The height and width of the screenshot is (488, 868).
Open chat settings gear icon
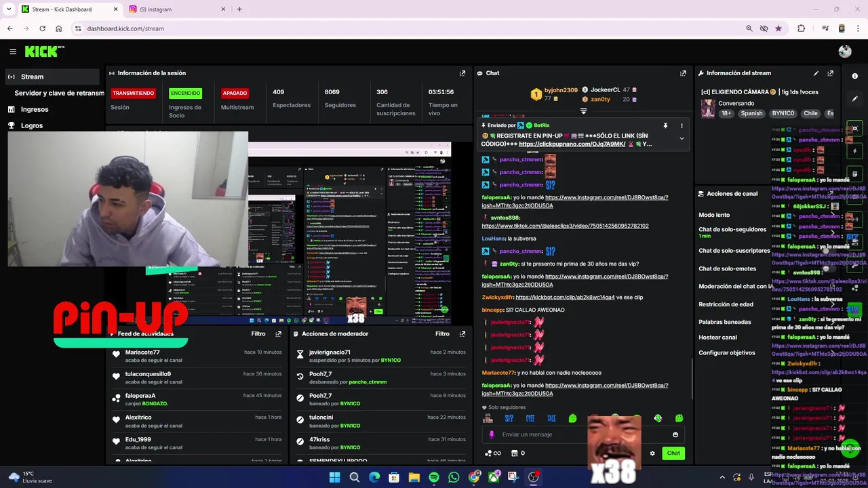point(652,453)
